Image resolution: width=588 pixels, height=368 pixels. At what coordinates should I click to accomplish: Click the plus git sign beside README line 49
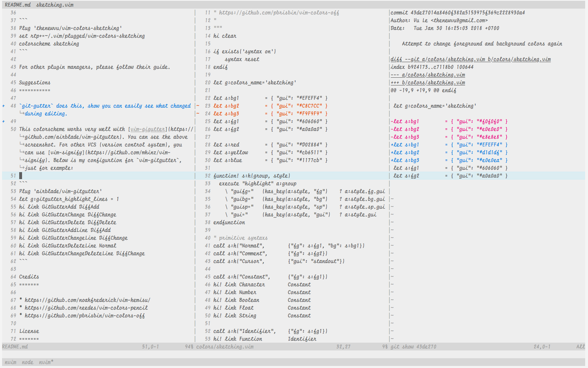point(4,121)
